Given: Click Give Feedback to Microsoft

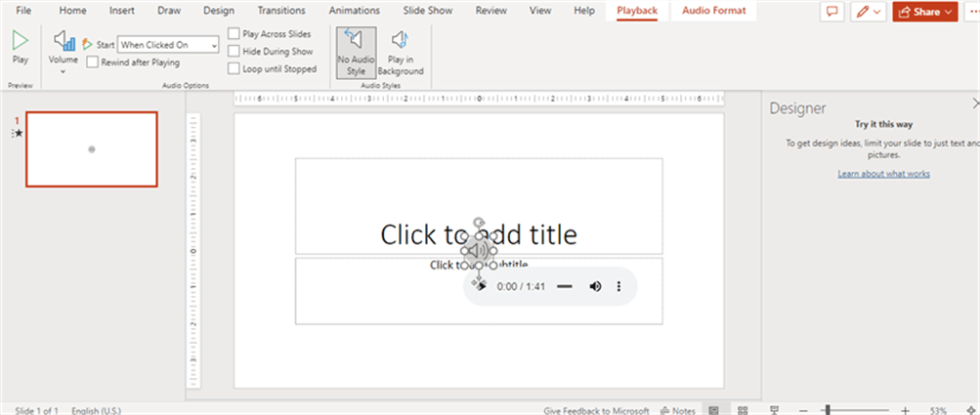Looking at the screenshot, I should click(596, 410).
